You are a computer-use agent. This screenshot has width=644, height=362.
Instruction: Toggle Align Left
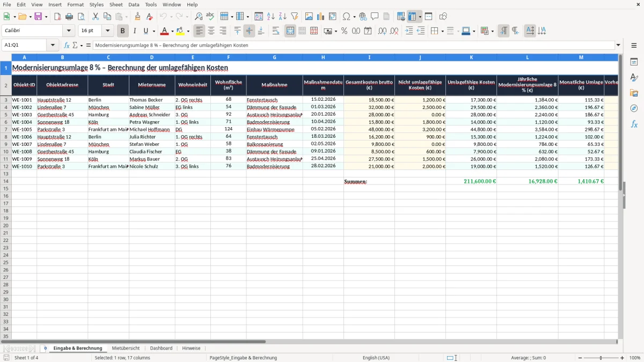pos(199,31)
